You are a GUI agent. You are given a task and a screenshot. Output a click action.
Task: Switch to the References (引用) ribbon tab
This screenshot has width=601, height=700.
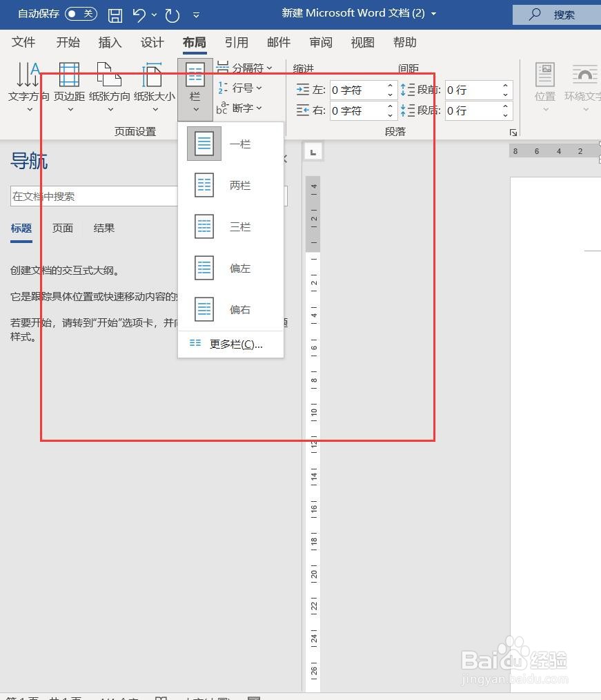coord(237,42)
